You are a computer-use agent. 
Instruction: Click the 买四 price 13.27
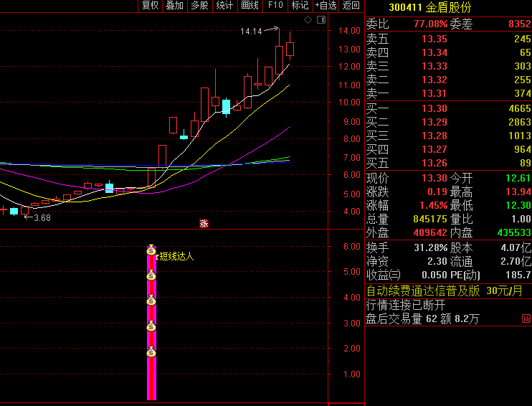(434, 149)
